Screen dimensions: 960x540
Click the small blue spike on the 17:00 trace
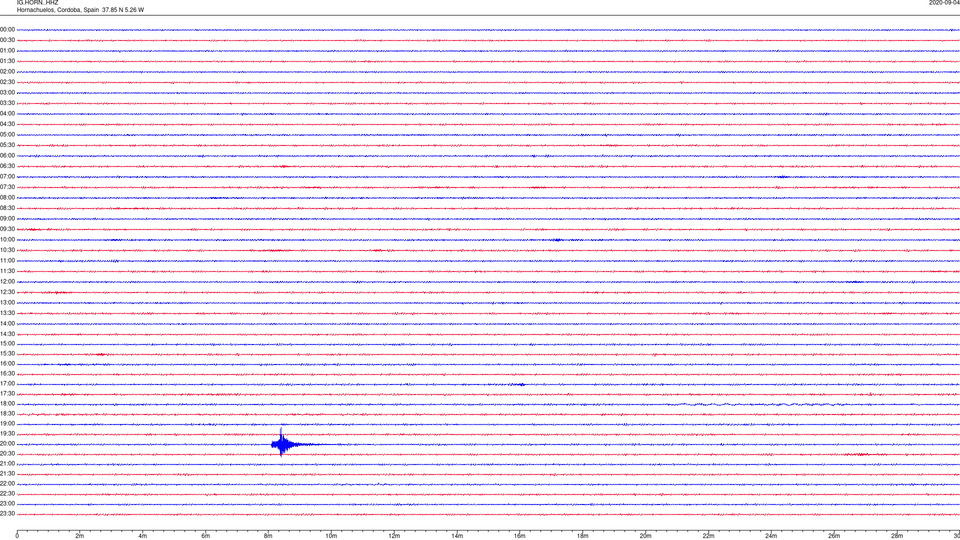click(x=519, y=384)
